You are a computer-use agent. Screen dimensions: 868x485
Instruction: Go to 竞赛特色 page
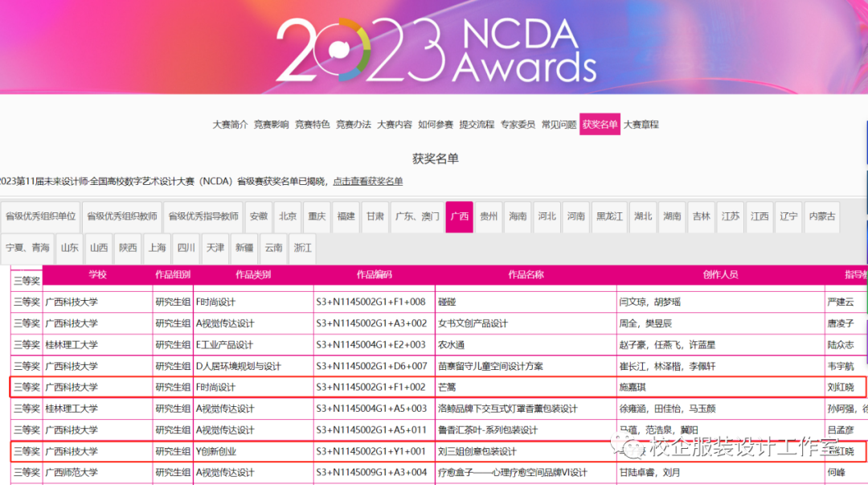pyautogui.click(x=312, y=125)
